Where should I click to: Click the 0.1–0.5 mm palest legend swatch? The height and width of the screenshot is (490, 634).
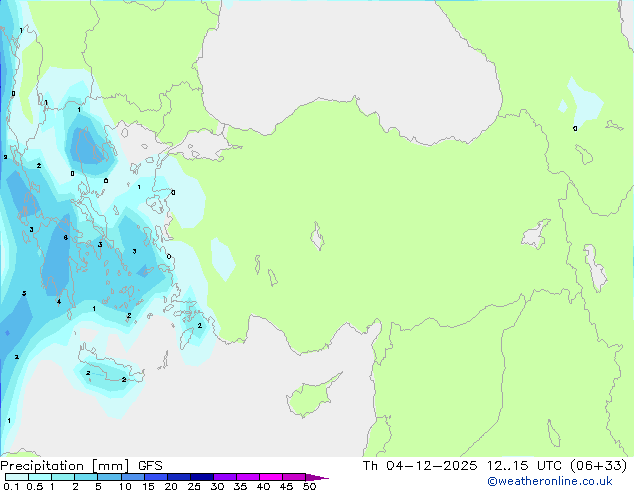(17, 477)
